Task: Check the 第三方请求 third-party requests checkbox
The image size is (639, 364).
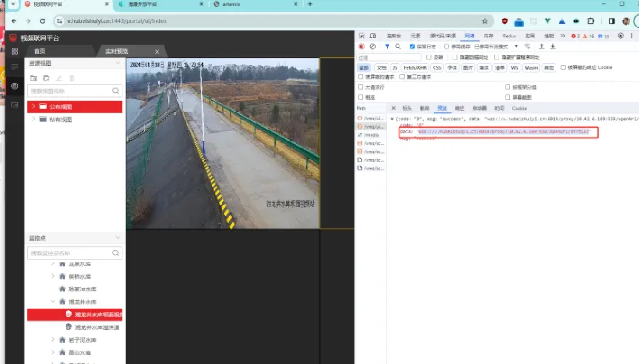Action: point(402,77)
